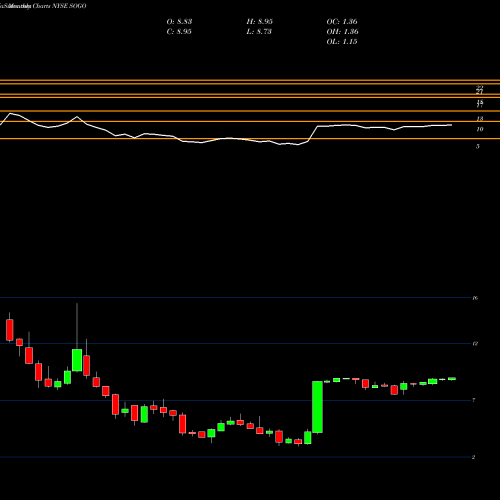
Task: Click the price axis label '12'
Action: point(475,343)
